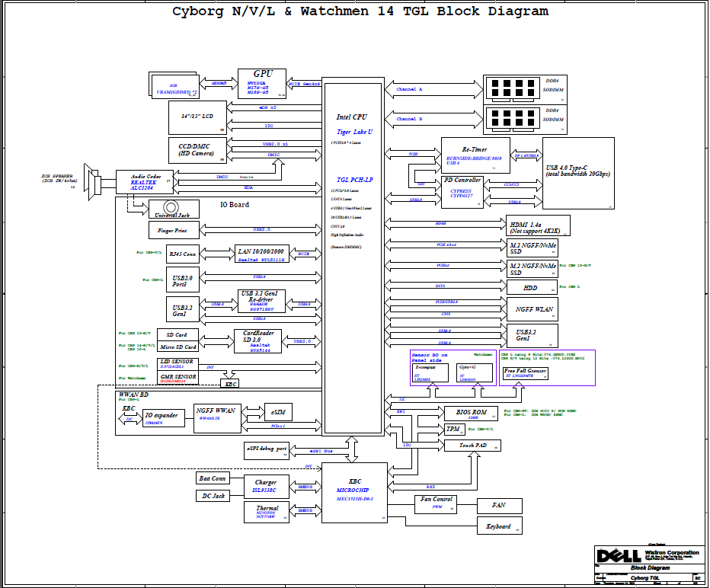Click the USB2.0 Port3 block

(183, 280)
